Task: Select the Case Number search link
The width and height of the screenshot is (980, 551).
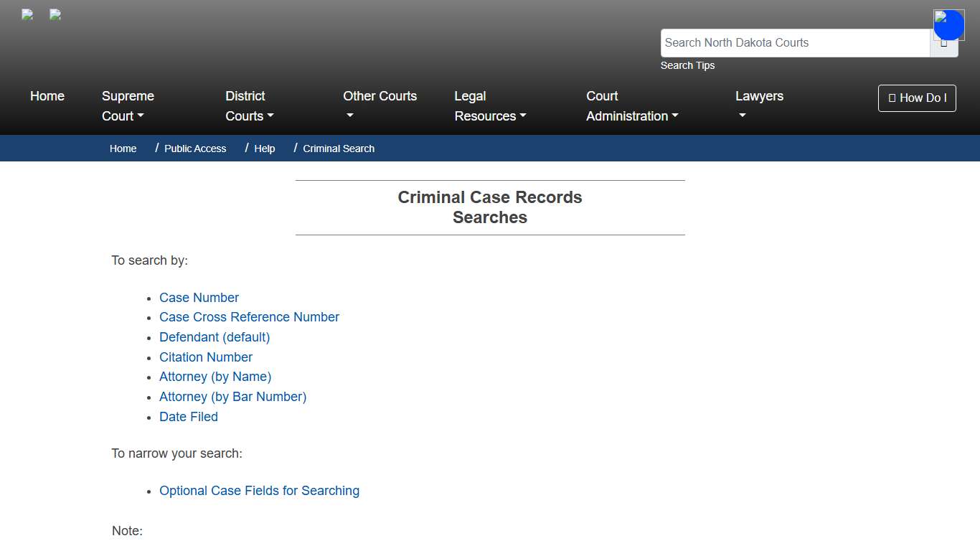Action: [199, 297]
